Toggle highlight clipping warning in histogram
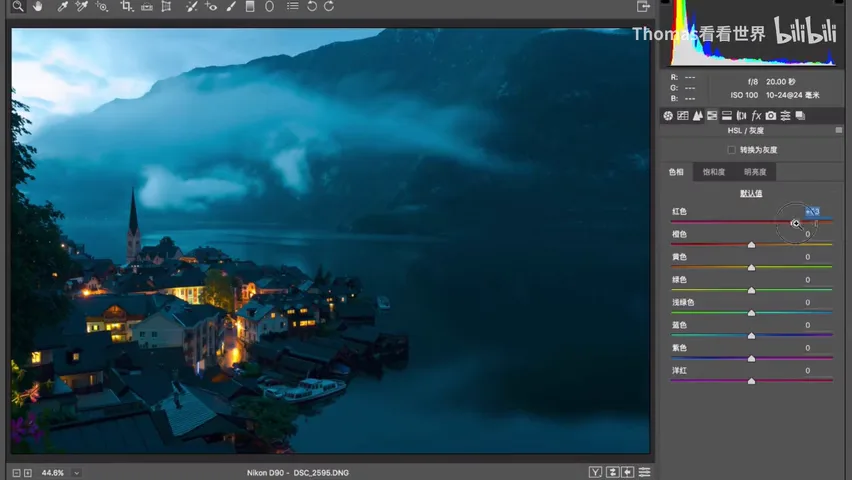This screenshot has width=852, height=480. pyautogui.click(x=838, y=2)
